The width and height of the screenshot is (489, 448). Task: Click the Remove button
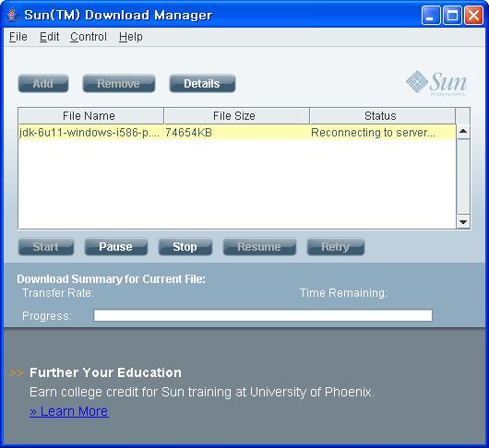click(x=118, y=84)
